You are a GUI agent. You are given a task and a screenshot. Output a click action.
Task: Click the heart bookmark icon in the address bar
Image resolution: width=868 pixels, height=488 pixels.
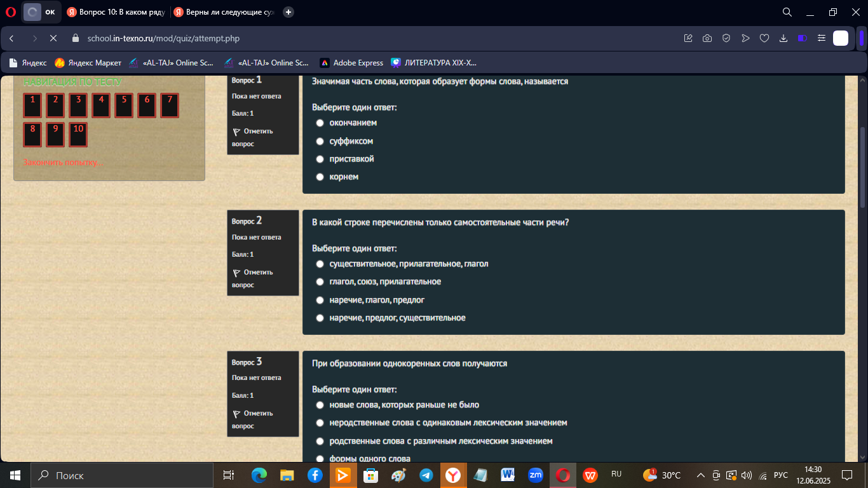764,38
